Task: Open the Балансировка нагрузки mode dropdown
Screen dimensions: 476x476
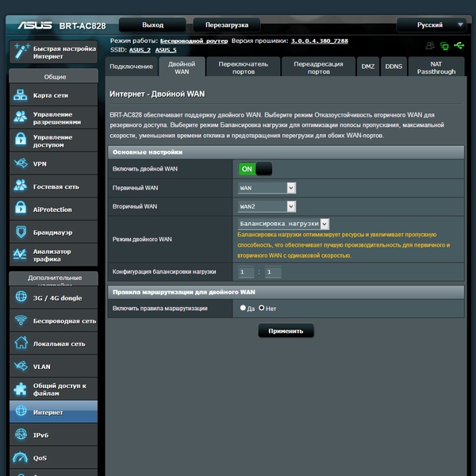Action: coord(283,224)
